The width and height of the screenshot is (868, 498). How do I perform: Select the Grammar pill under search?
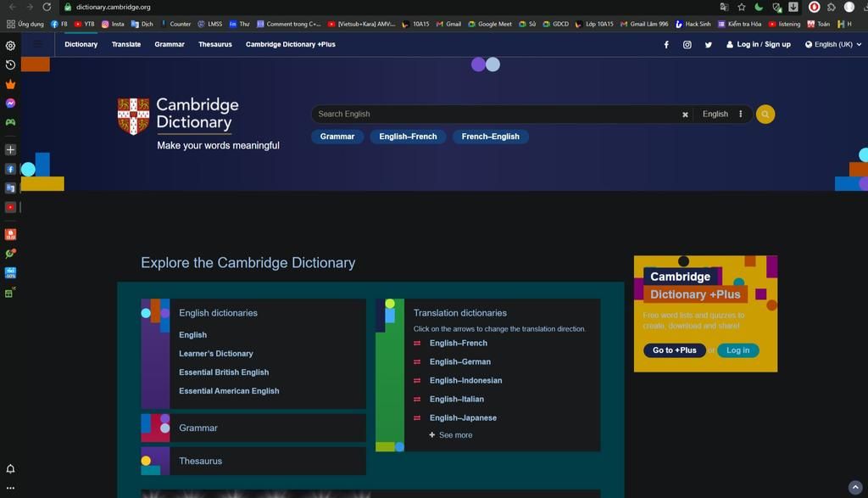337,137
